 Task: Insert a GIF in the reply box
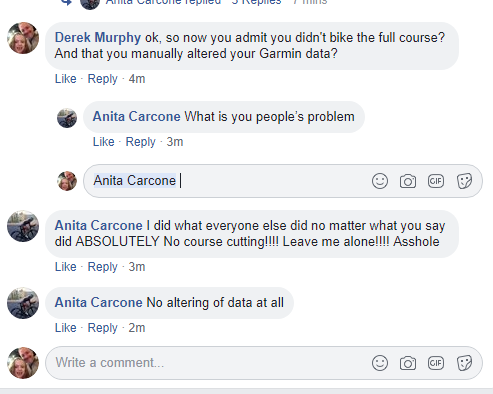pyautogui.click(x=436, y=181)
